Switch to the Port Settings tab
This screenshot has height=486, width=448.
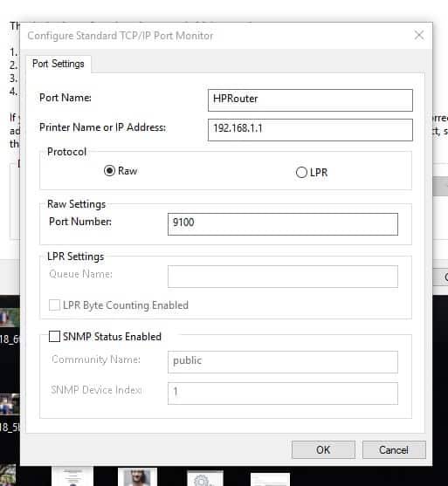point(59,64)
